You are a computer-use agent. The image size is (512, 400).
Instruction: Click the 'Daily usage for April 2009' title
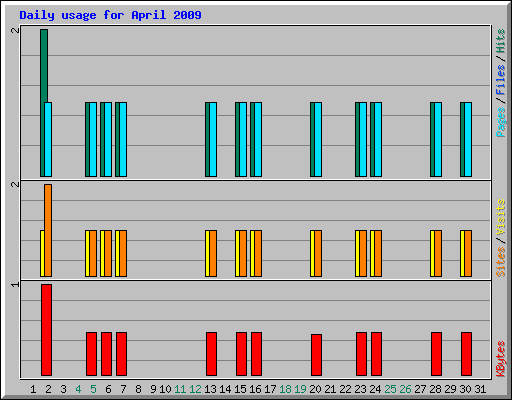(x=110, y=15)
